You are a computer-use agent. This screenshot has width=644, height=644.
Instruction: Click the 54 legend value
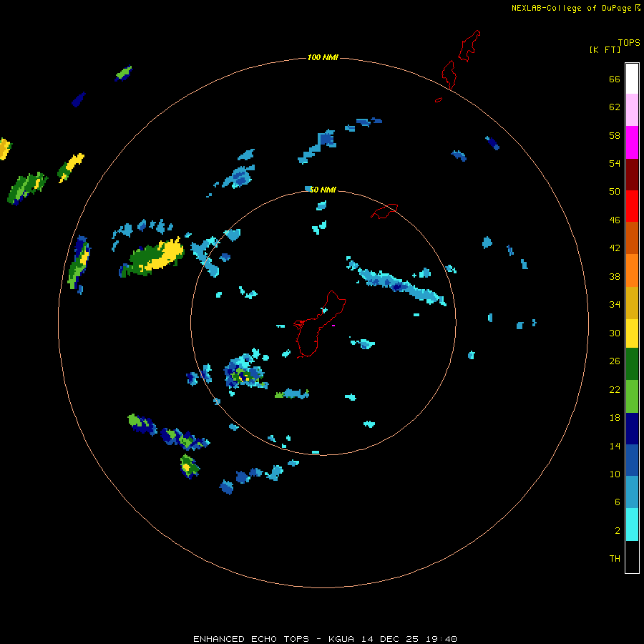click(x=615, y=163)
